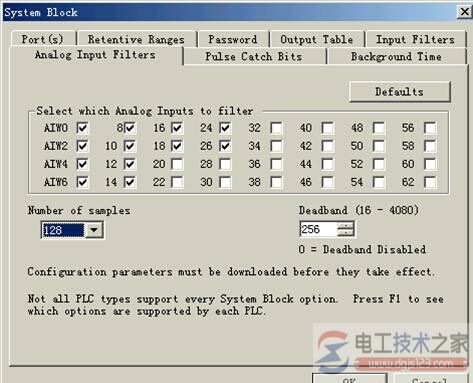Decrease Deadband with the spinner down arrow
This screenshot has height=383, width=473.
[345, 233]
